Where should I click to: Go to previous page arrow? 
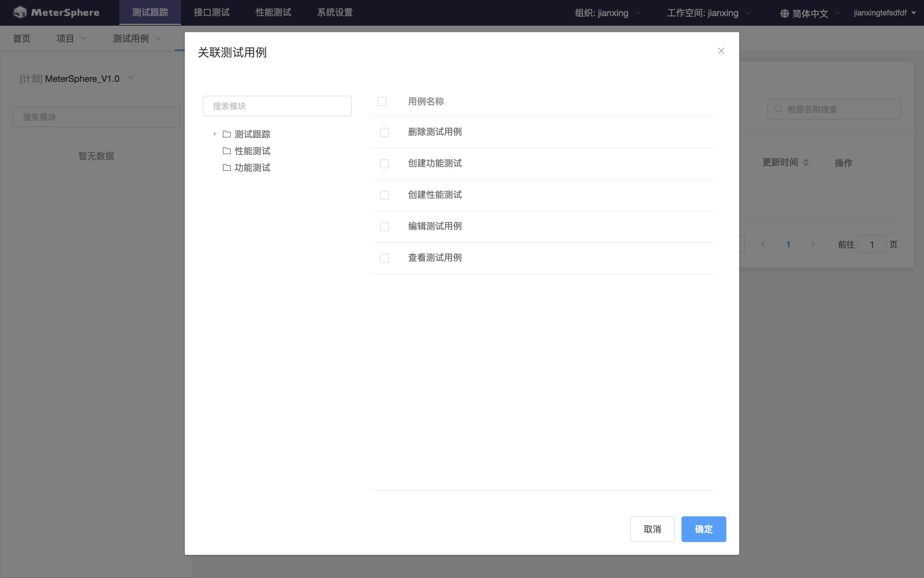click(x=763, y=244)
